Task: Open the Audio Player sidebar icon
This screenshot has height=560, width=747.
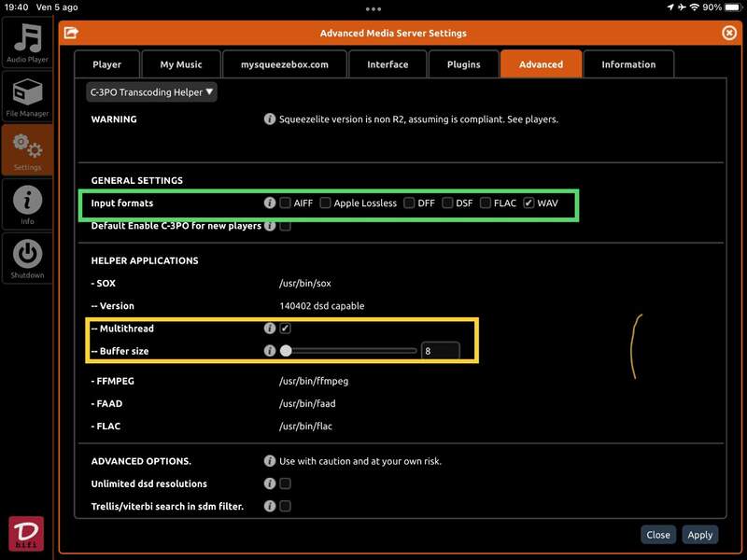Action: click(x=27, y=43)
